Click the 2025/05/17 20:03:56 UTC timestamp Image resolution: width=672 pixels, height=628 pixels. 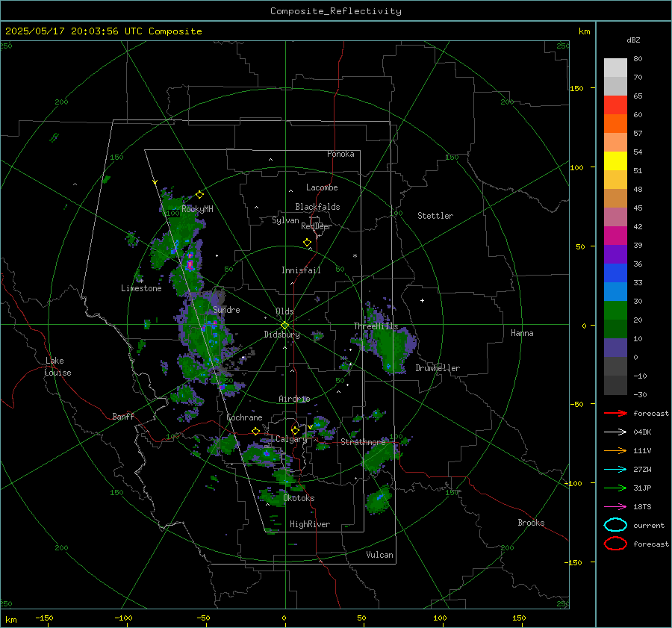104,31
